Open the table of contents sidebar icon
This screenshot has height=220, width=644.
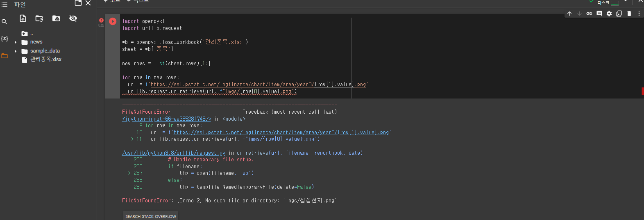tap(5, 5)
